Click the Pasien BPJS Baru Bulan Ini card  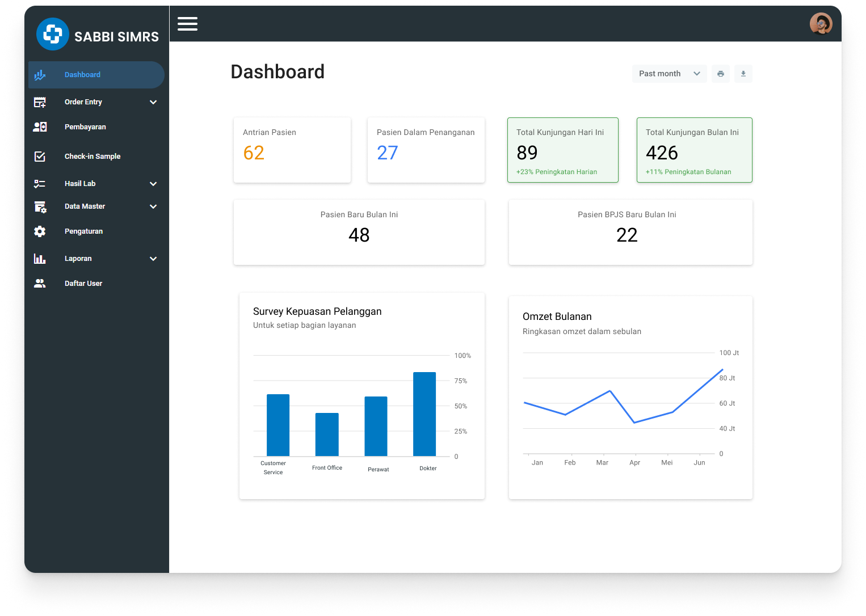click(x=630, y=232)
